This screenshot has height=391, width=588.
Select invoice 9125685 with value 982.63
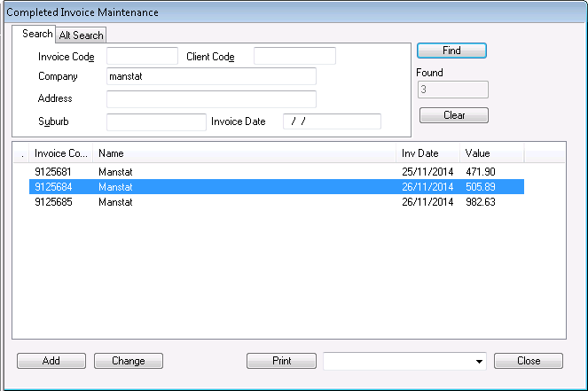pyautogui.click(x=266, y=202)
